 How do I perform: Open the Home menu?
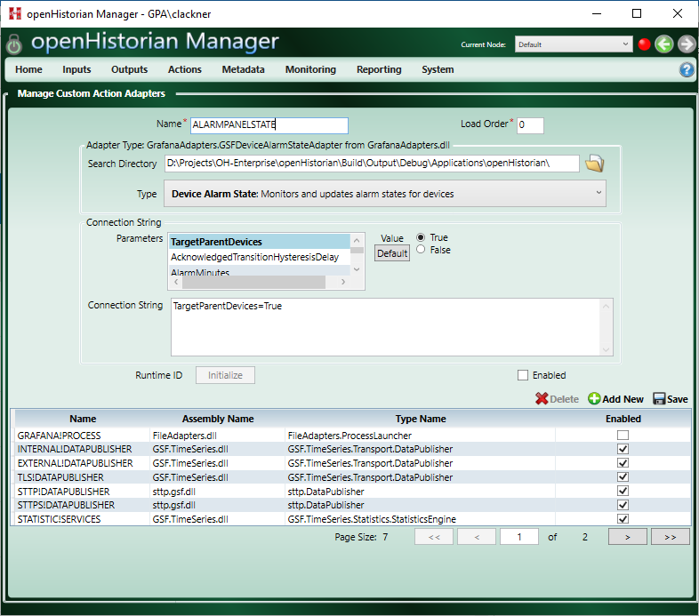point(28,69)
